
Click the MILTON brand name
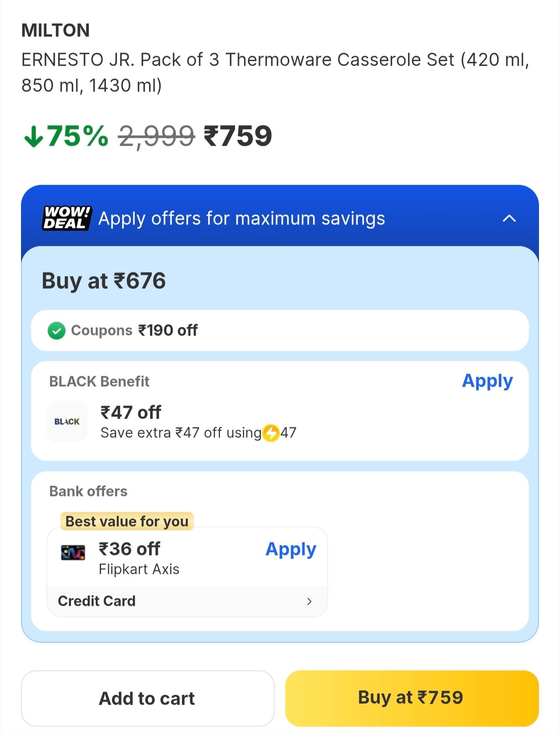pyautogui.click(x=56, y=31)
